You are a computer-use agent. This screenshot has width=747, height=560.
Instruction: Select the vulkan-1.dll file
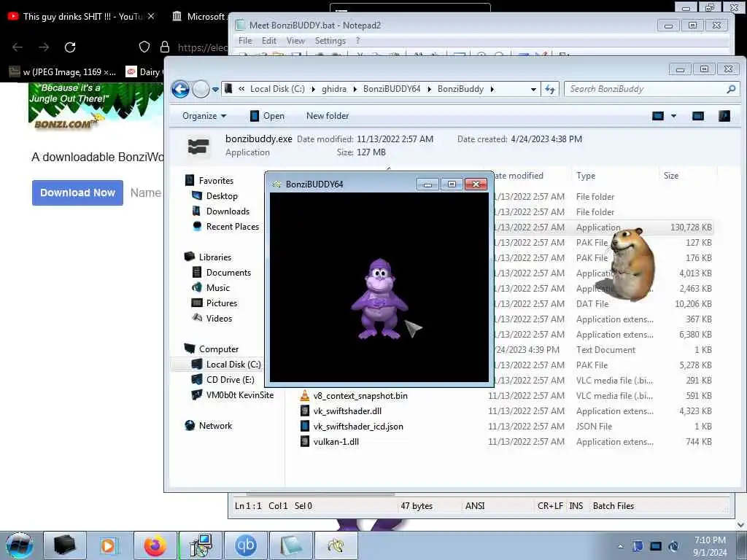(x=336, y=441)
